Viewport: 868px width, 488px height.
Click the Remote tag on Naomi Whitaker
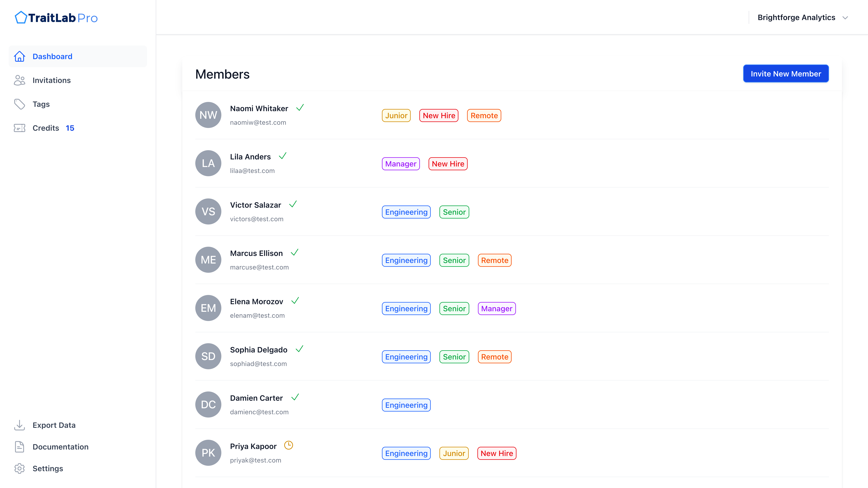(484, 115)
